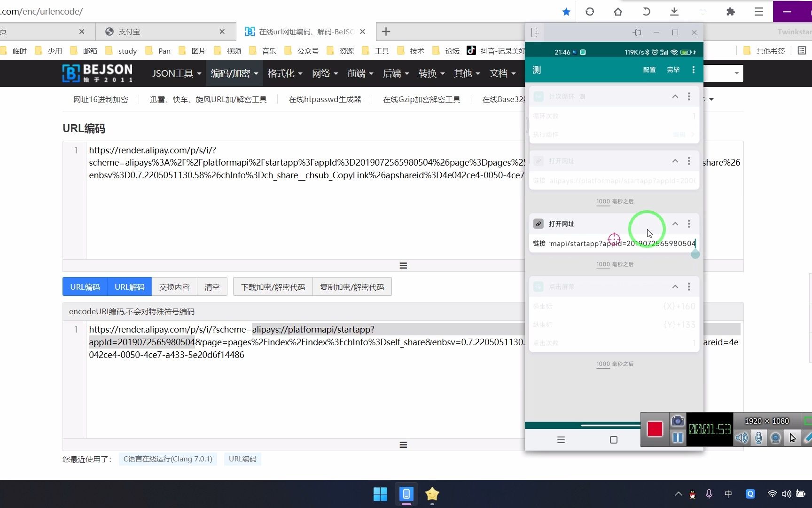Click the pin icon on phone mirror window
This screenshot has height=508, width=812.
(637, 32)
